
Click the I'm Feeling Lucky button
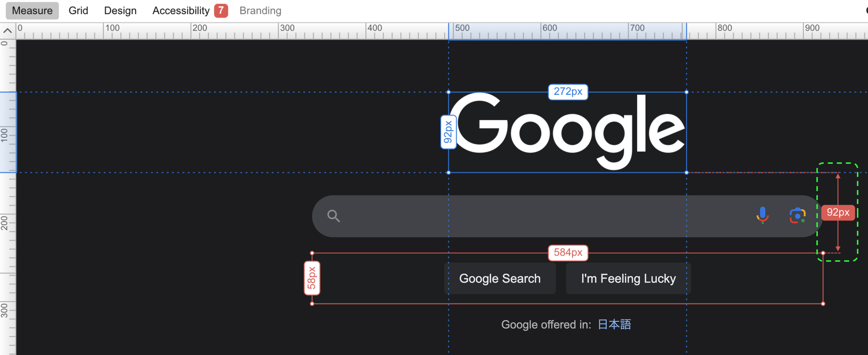coord(628,279)
